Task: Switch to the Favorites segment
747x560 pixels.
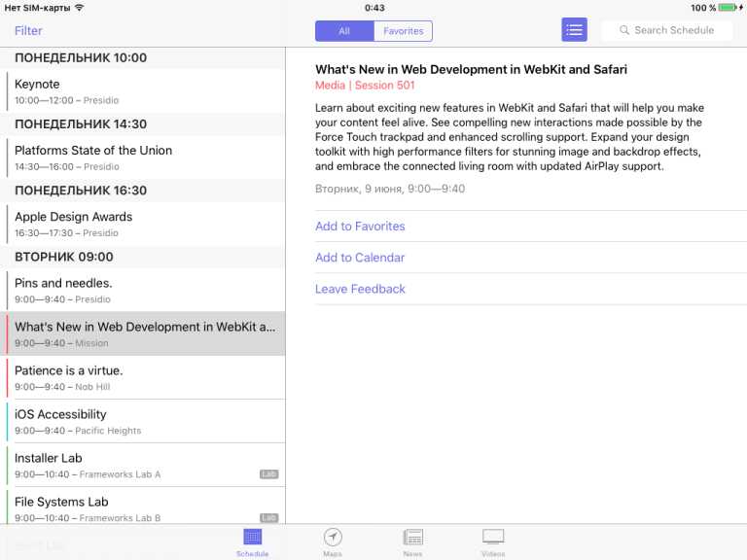Action: pyautogui.click(x=404, y=31)
